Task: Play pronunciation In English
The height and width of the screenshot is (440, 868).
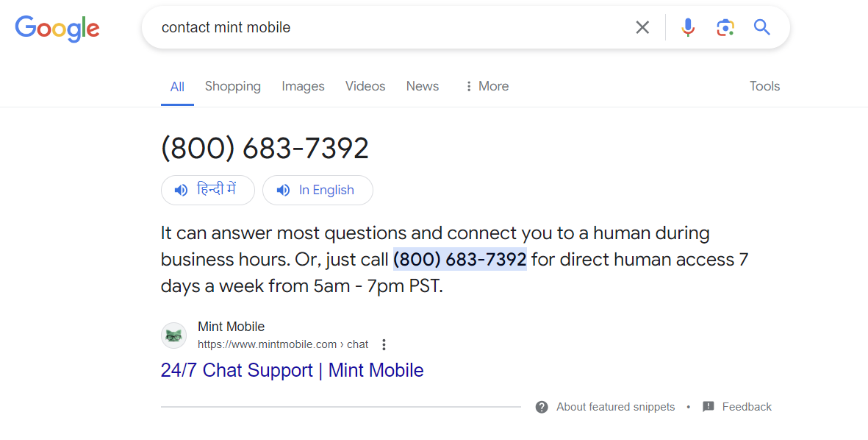Action: coord(318,190)
